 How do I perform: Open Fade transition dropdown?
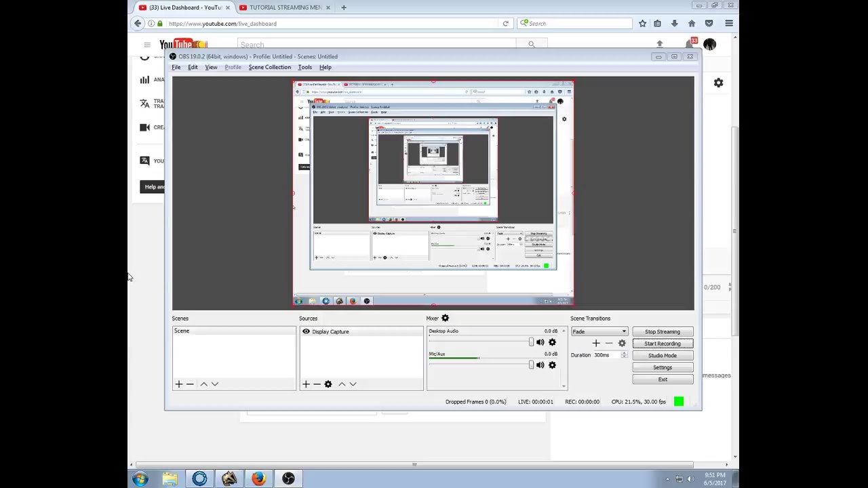[x=599, y=331]
